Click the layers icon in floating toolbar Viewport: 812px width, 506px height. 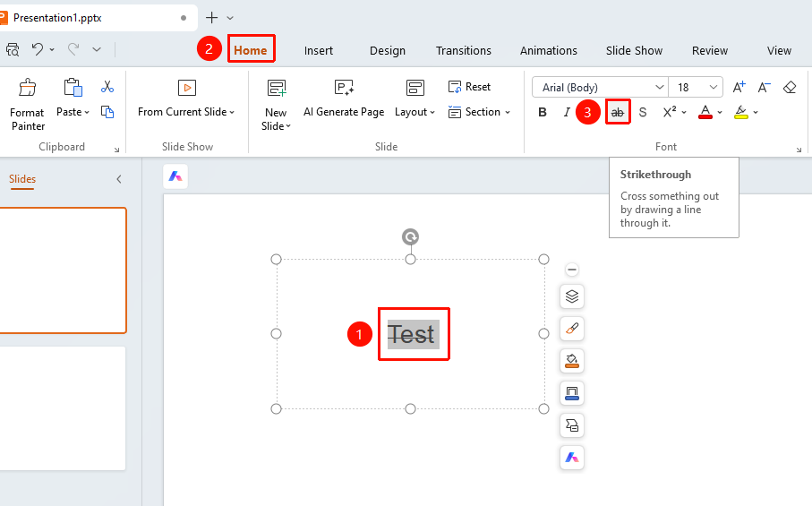point(572,296)
